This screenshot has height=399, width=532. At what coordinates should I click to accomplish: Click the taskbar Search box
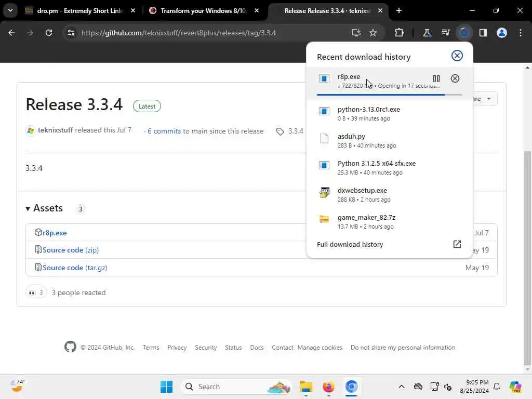click(x=236, y=387)
